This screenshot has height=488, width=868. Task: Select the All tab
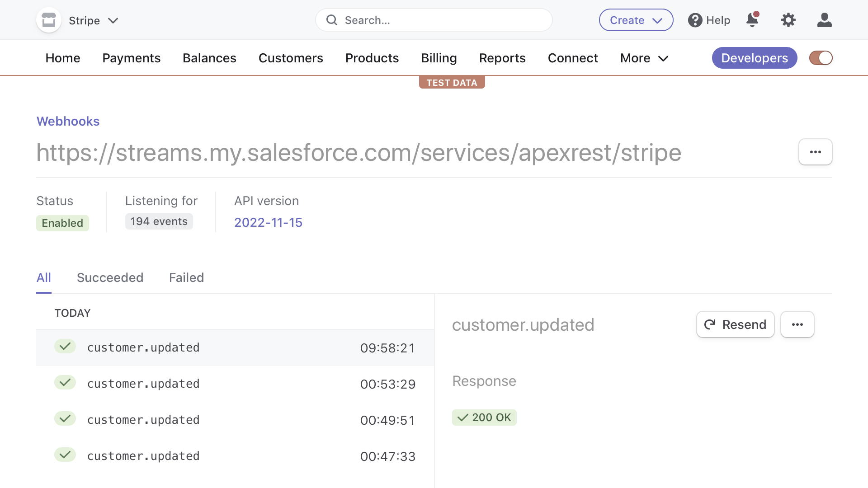(x=43, y=277)
